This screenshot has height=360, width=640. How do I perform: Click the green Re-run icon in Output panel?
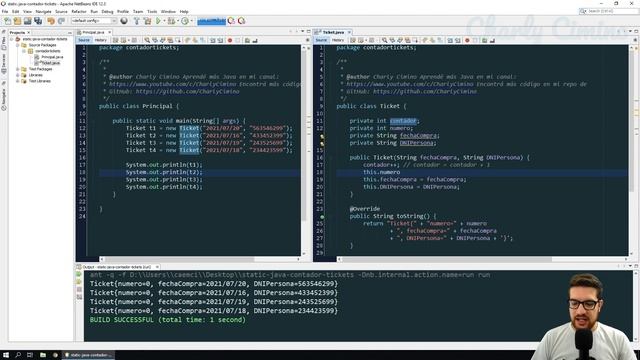(79, 274)
